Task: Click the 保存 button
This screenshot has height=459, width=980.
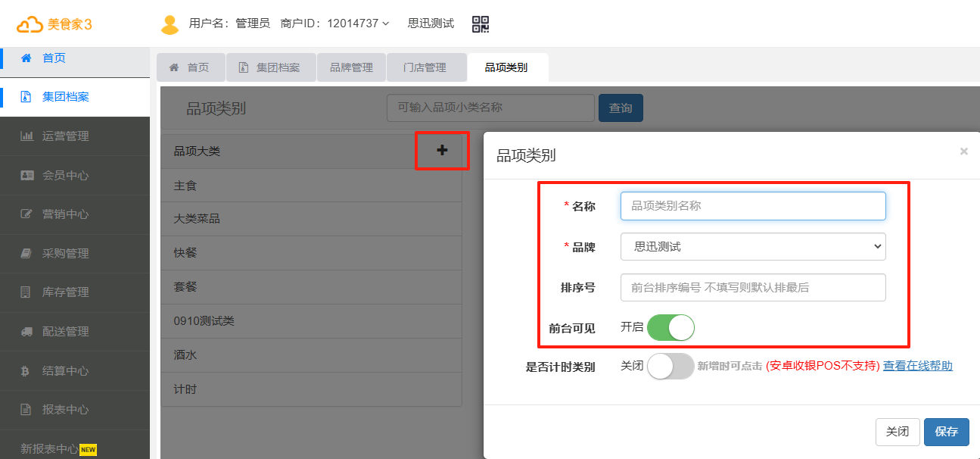Action: (x=946, y=432)
